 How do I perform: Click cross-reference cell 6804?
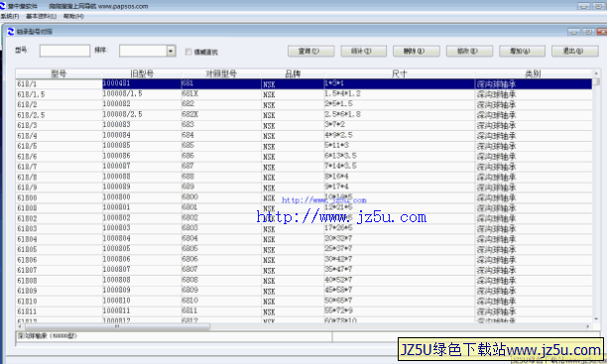221,239
